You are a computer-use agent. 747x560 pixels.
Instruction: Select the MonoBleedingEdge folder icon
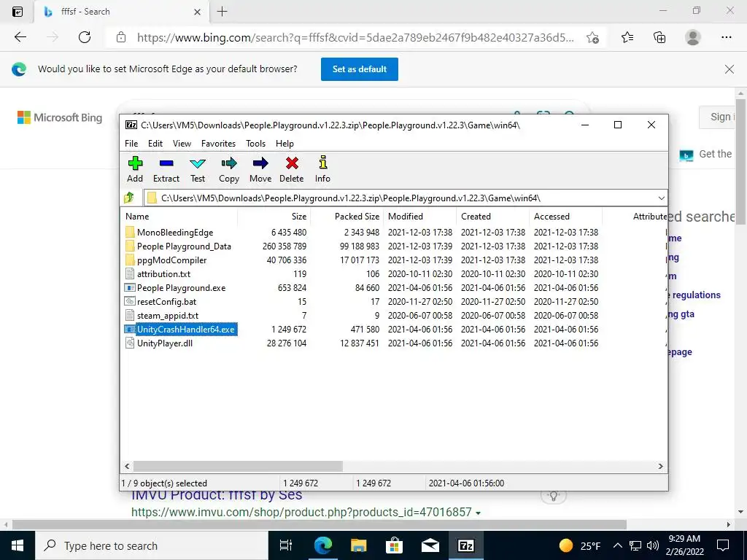coord(130,232)
